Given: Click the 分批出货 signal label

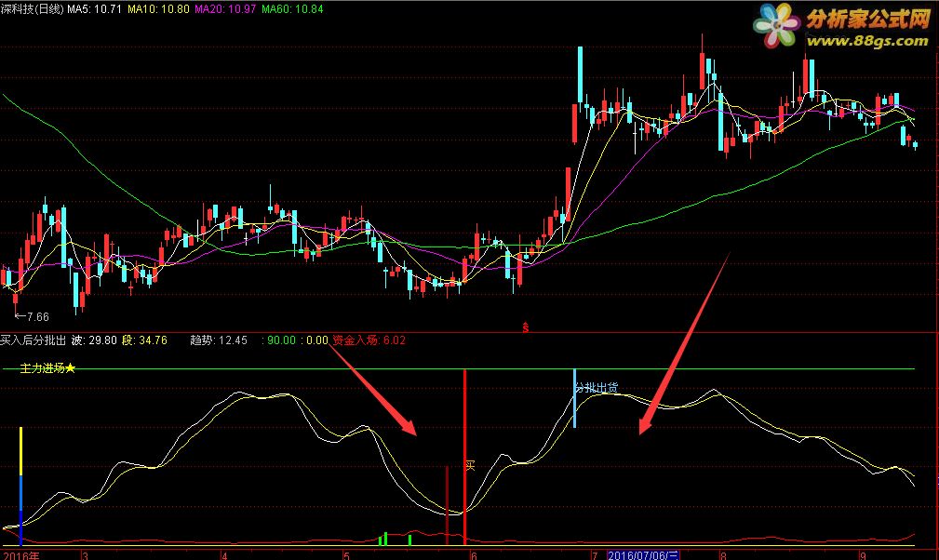Looking at the screenshot, I should point(596,388).
